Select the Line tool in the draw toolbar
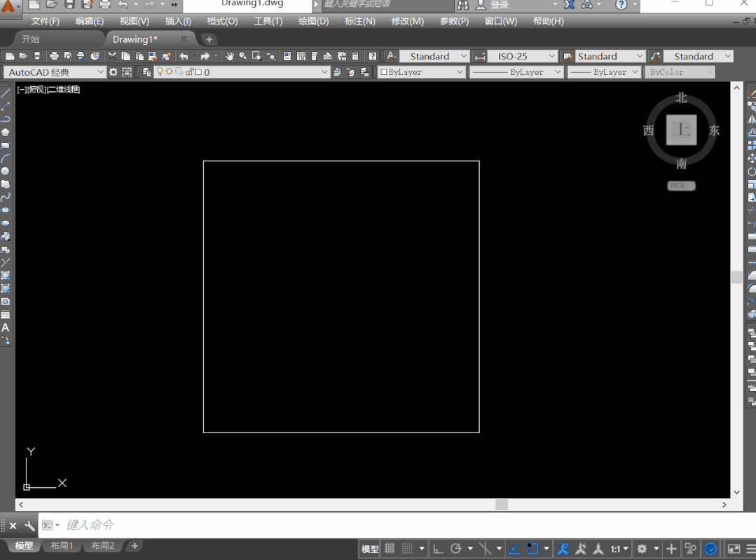The height and width of the screenshot is (560, 756). (x=6, y=93)
